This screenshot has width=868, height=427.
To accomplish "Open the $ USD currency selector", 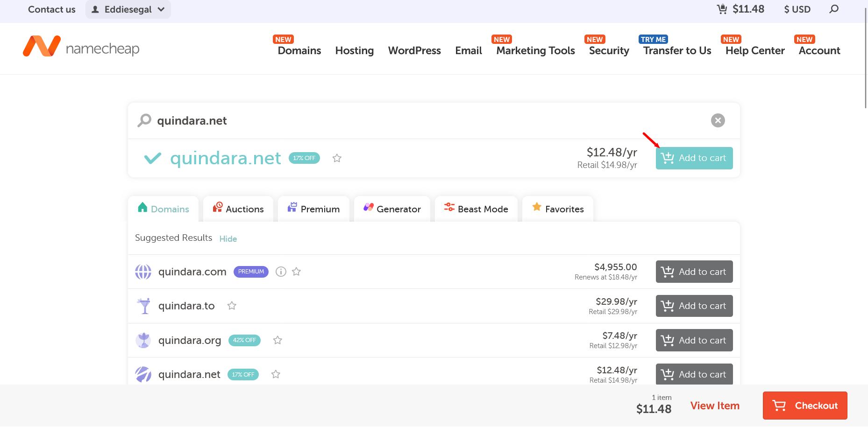I will point(797,9).
